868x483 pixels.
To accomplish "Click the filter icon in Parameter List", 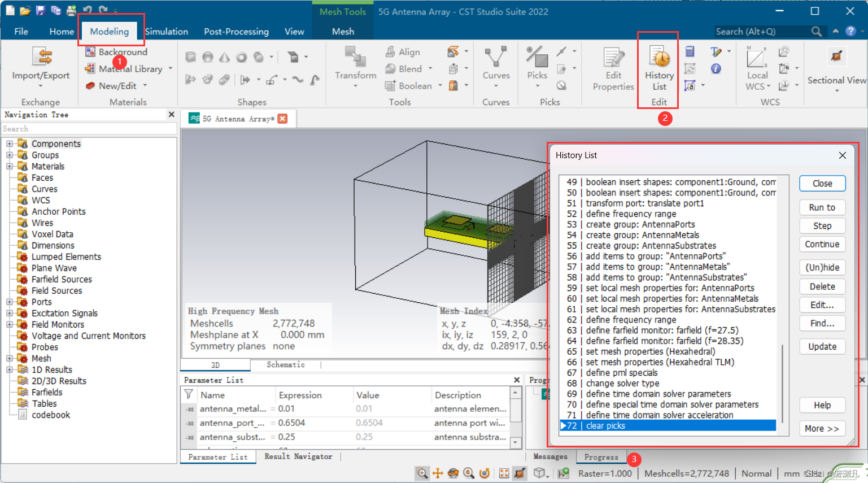I will tap(189, 394).
